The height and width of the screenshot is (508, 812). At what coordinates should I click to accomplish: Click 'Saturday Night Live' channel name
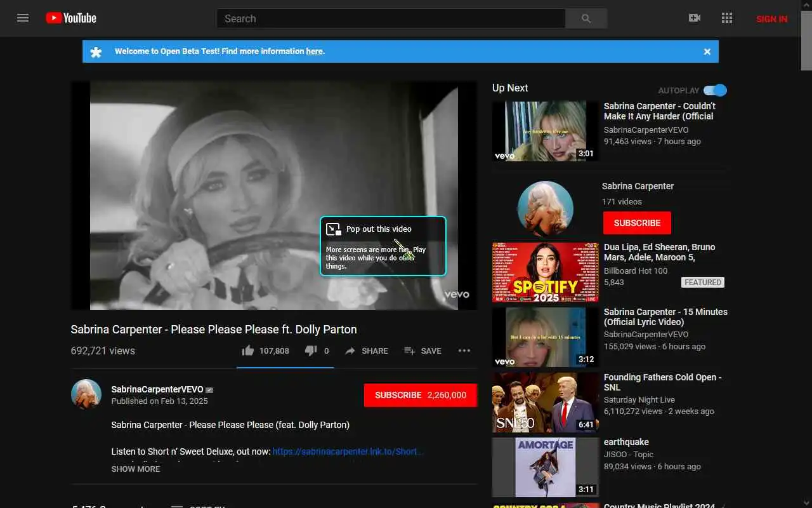pyautogui.click(x=639, y=399)
